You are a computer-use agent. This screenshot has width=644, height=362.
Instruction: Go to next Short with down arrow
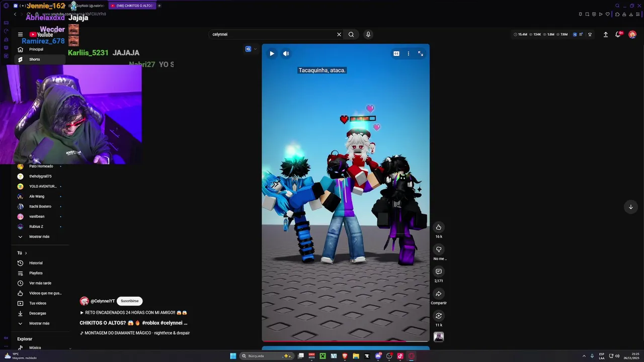click(x=630, y=207)
